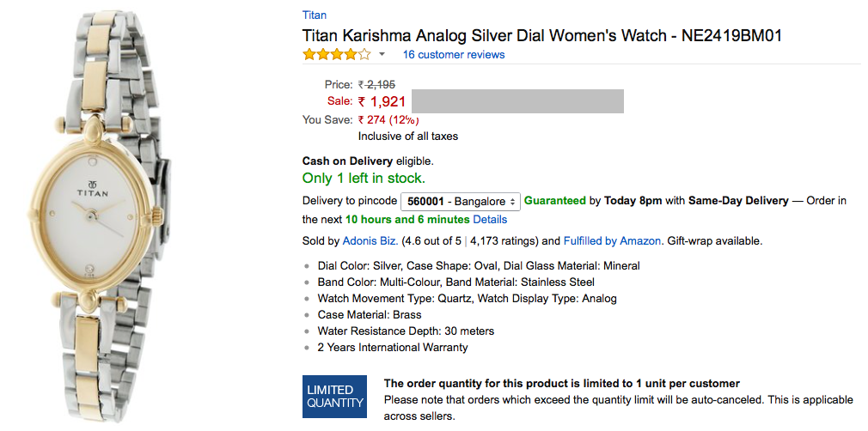Click the Titan brand link

pyautogui.click(x=315, y=15)
